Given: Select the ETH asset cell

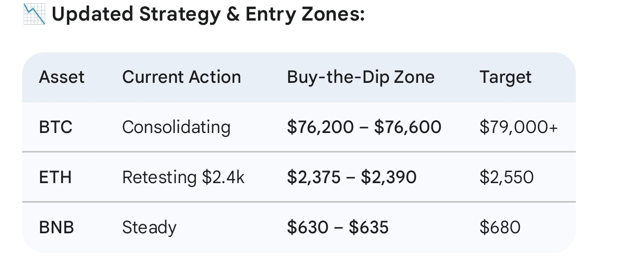Looking at the screenshot, I should click(x=55, y=177).
